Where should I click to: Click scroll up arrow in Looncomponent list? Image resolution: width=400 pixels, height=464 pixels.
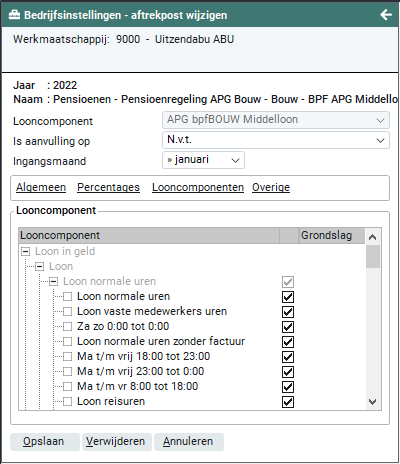[373, 237]
